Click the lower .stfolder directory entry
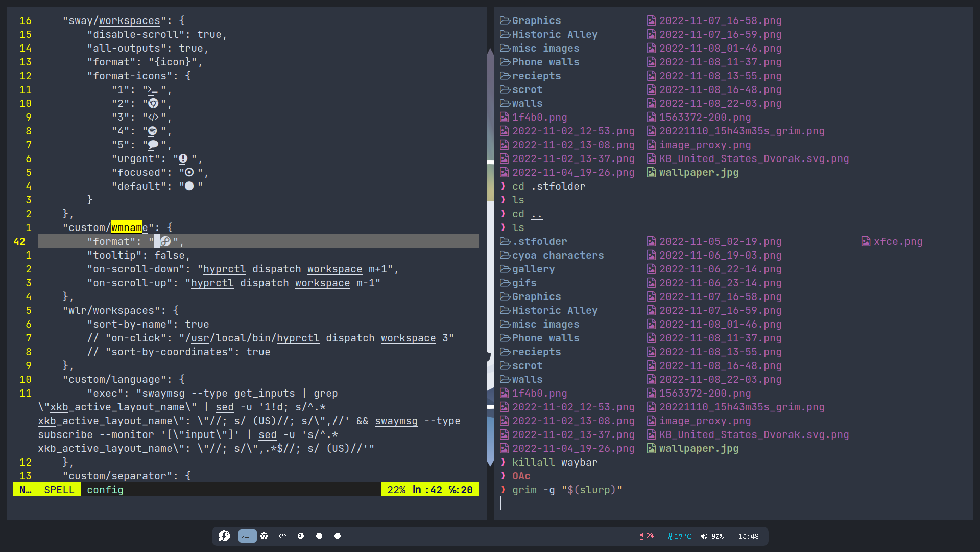 (x=539, y=241)
